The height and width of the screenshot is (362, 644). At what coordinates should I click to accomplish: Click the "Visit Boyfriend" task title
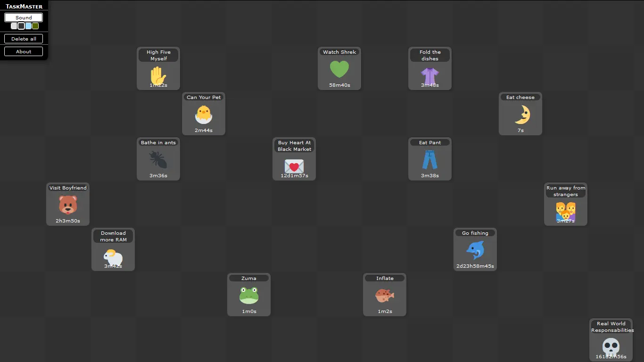click(68, 188)
